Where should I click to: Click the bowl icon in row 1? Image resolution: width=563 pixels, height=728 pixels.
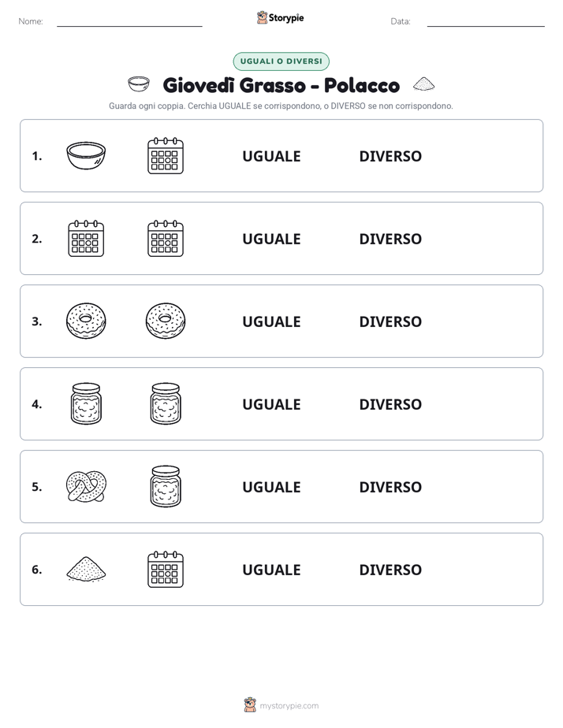86,155
